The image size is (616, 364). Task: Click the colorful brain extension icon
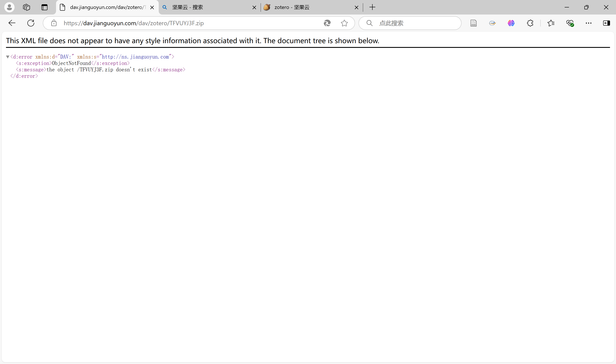click(x=511, y=23)
